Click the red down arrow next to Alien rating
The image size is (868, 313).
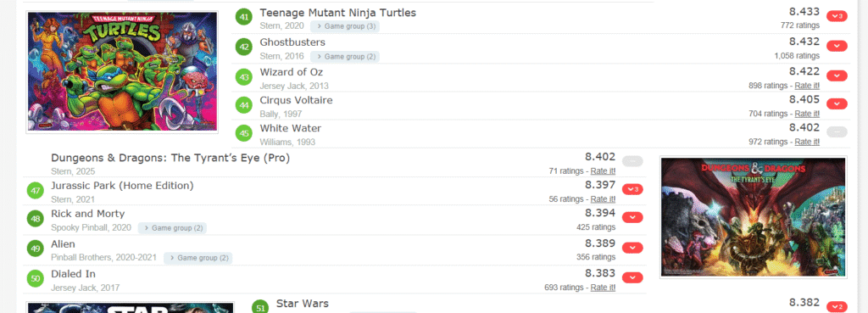pos(632,248)
